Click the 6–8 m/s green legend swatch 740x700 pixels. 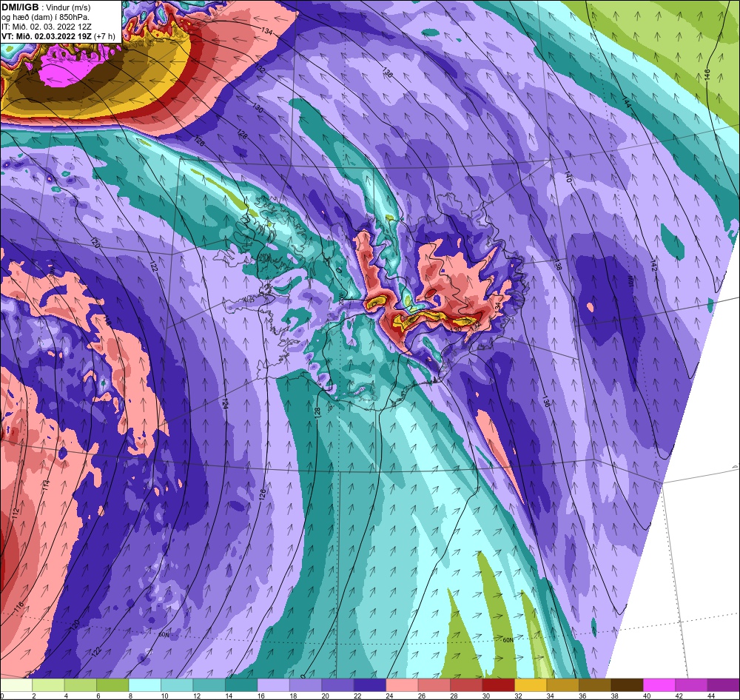[x=112, y=685]
